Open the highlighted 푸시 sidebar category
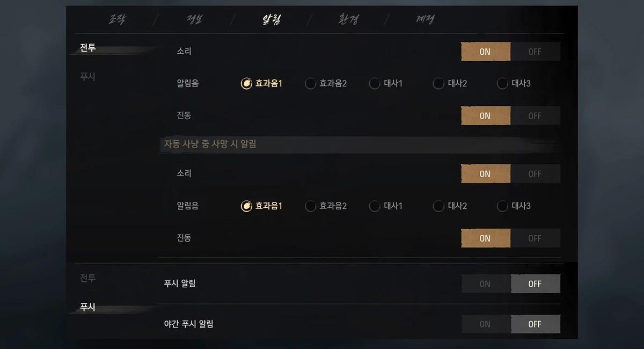Viewport: 644px width, 349px height. [x=88, y=308]
